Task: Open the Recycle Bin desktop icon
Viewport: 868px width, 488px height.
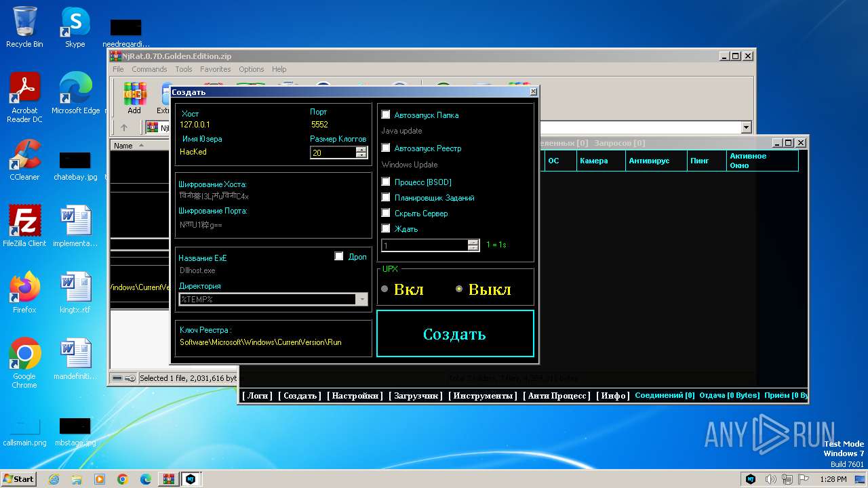Action: point(24,27)
